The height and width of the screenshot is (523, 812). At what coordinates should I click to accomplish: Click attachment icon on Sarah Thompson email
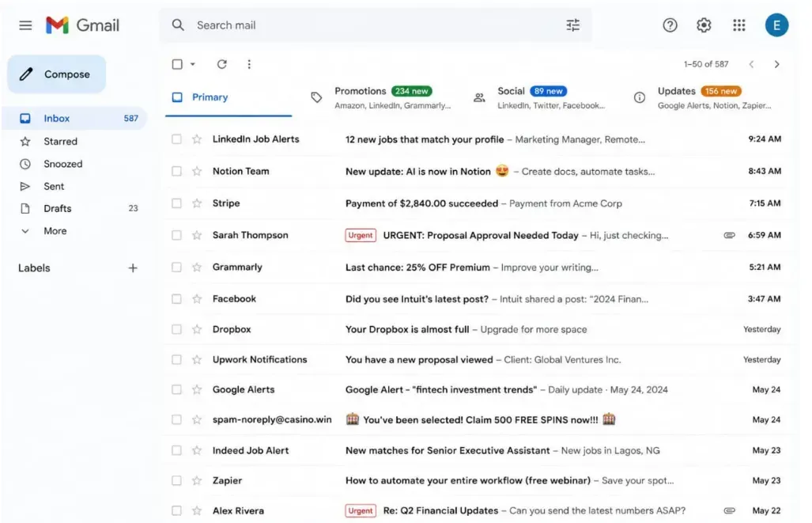(729, 235)
